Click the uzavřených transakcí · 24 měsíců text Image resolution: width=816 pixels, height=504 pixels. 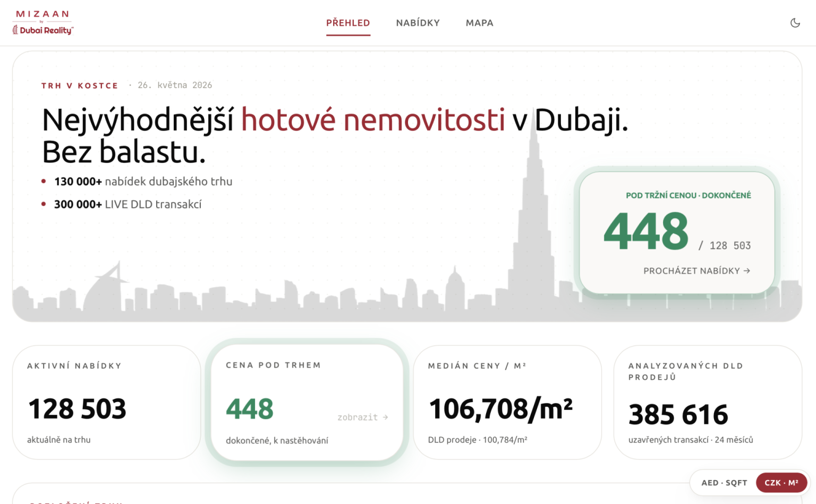pyautogui.click(x=691, y=440)
